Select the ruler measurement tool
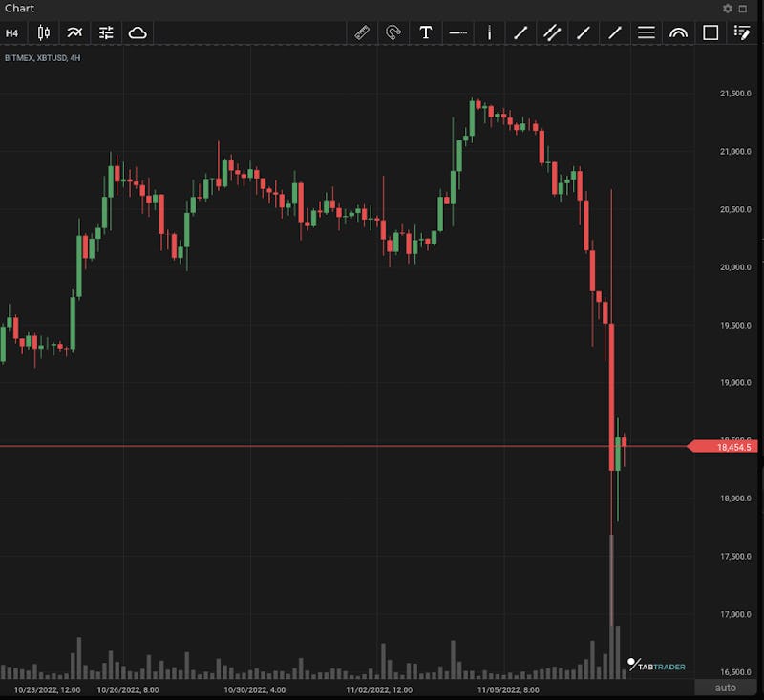Image resolution: width=764 pixels, height=700 pixels. tap(362, 32)
